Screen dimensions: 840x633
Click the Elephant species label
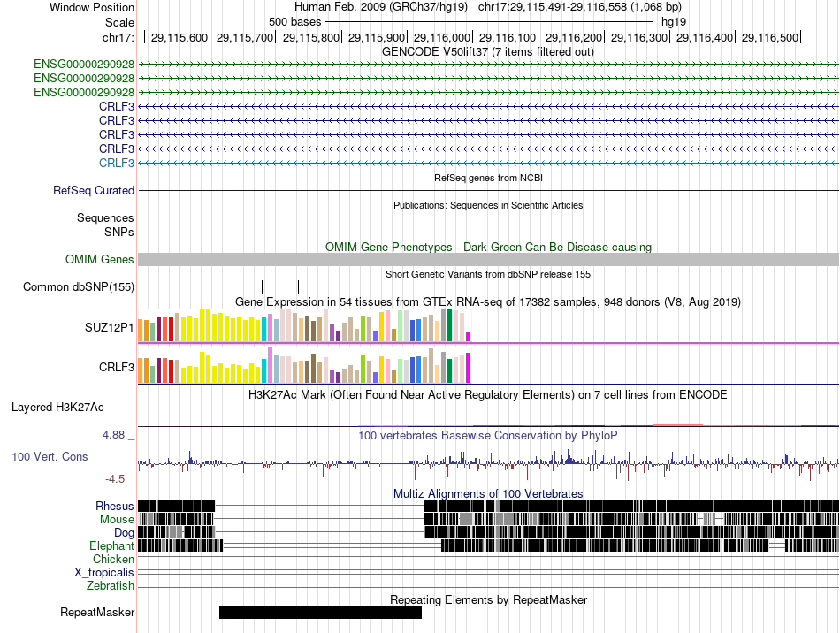point(111,546)
